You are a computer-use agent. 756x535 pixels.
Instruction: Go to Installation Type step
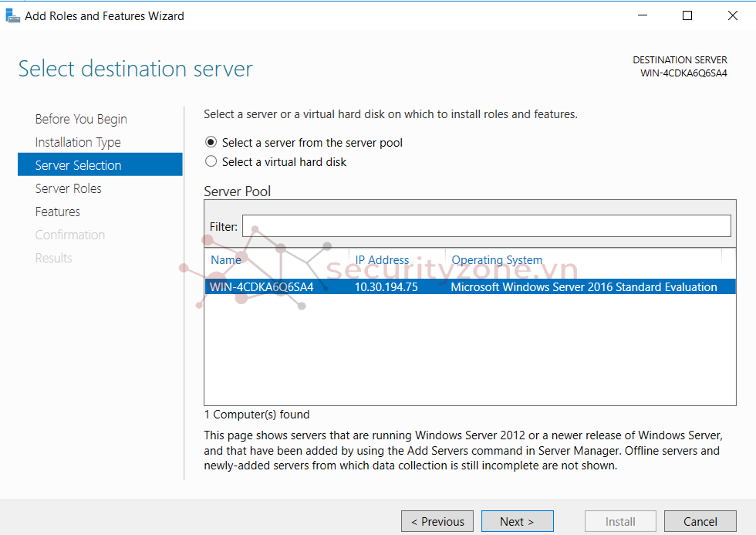(78, 142)
